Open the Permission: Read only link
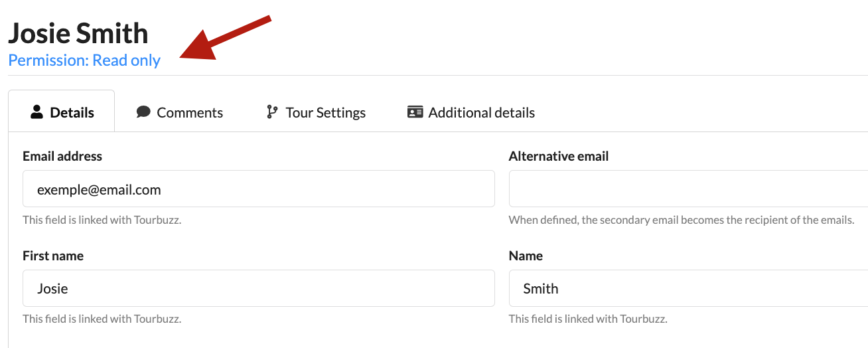Viewport: 868px width, 348px height. click(84, 60)
